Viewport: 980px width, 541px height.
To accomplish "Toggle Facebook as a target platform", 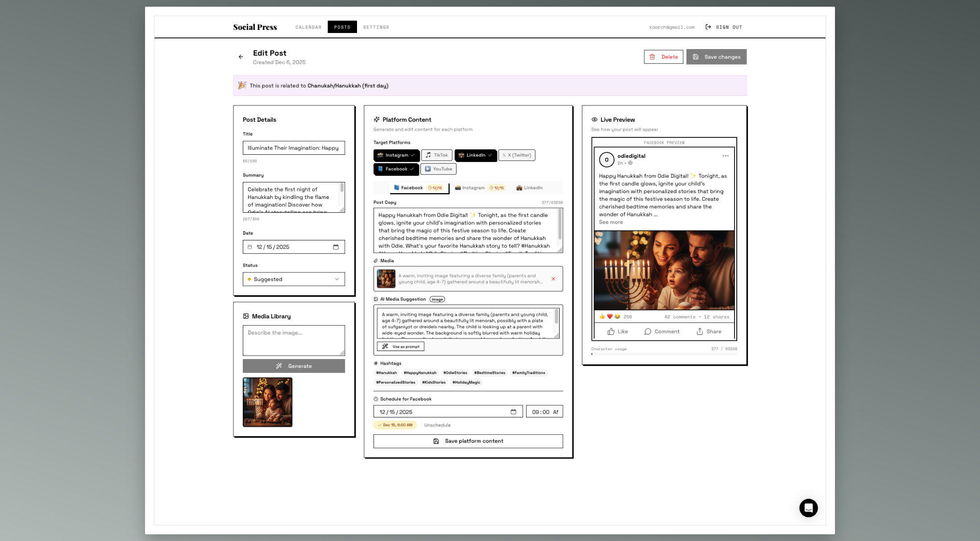I will 396,169.
